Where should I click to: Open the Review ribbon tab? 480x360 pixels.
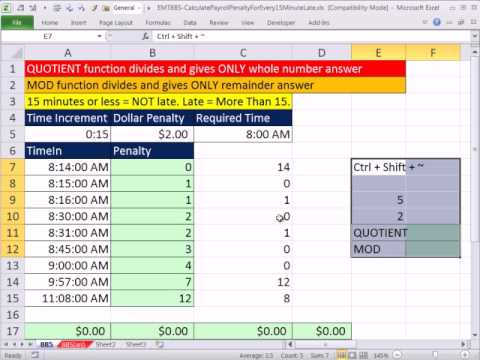[x=219, y=23]
